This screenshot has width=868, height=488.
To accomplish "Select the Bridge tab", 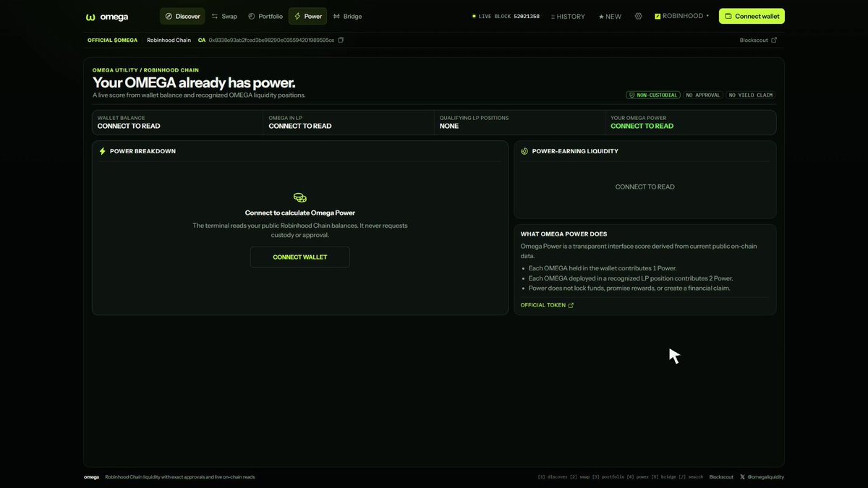I will 348,16.
